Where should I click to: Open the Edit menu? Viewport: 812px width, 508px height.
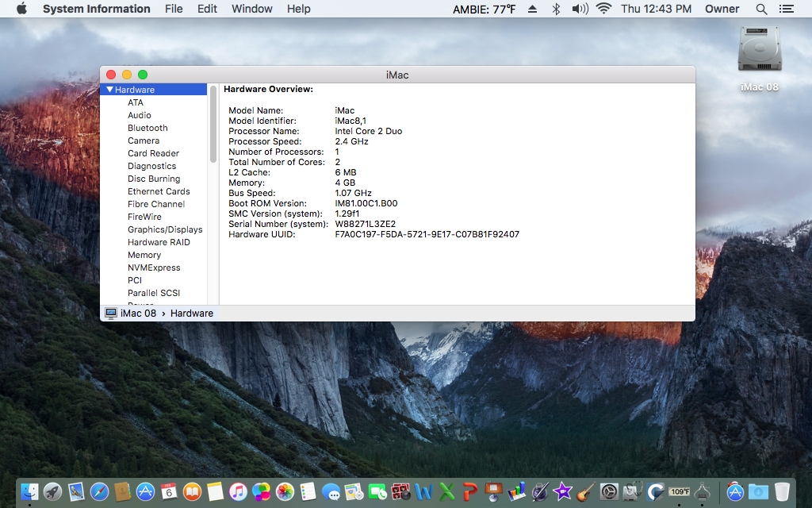[x=207, y=9]
